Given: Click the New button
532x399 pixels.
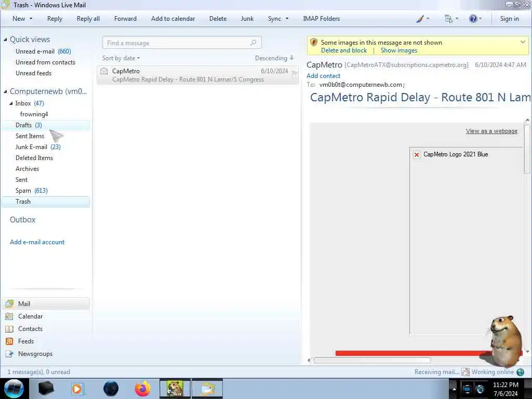Looking at the screenshot, I should (x=19, y=19).
